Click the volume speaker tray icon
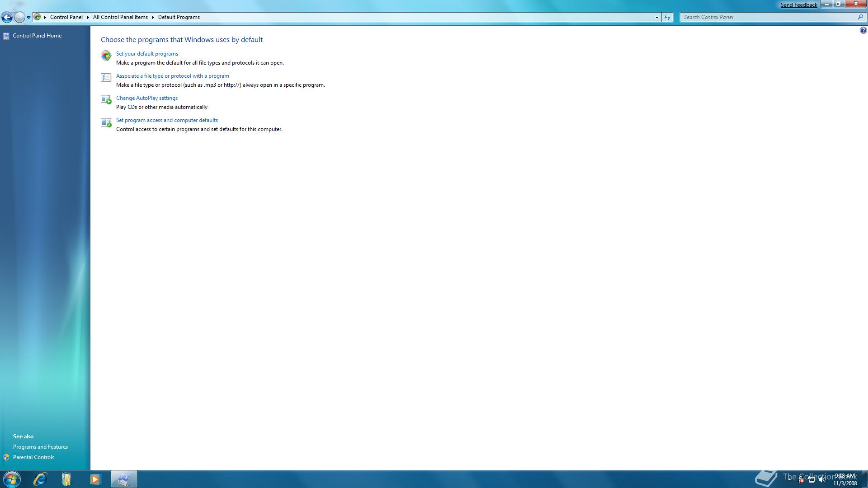 click(x=822, y=480)
